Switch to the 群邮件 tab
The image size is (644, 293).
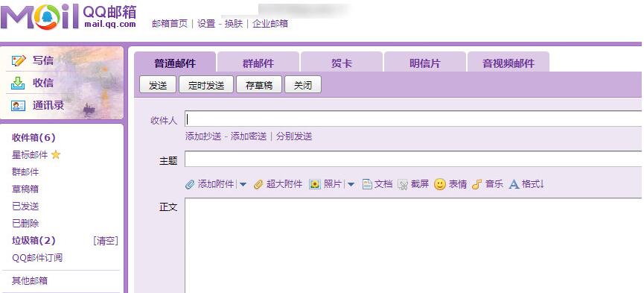coord(258,63)
